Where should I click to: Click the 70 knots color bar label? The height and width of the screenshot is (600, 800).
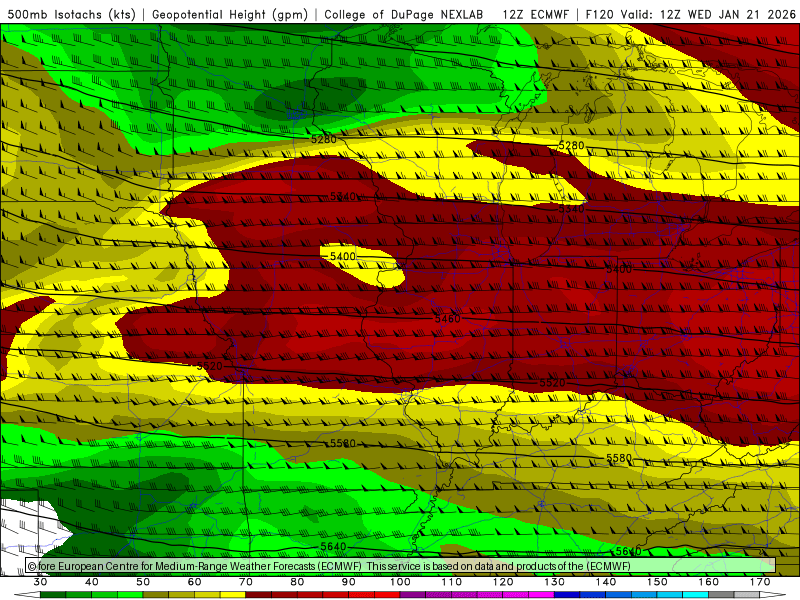pyautogui.click(x=246, y=582)
